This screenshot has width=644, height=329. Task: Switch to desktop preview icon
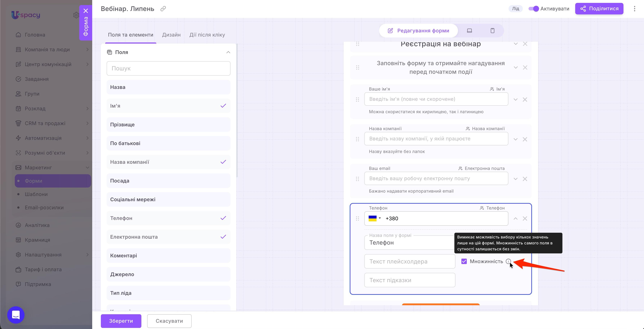469,30
